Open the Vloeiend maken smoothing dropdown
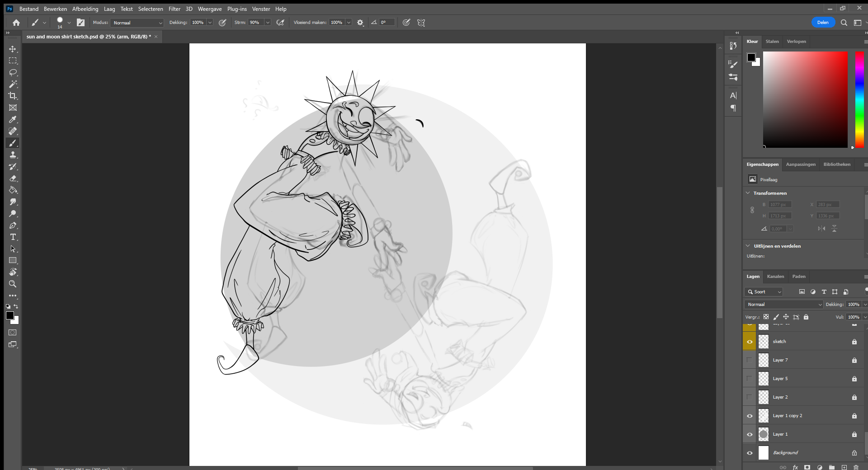This screenshot has height=470, width=868. tap(349, 23)
